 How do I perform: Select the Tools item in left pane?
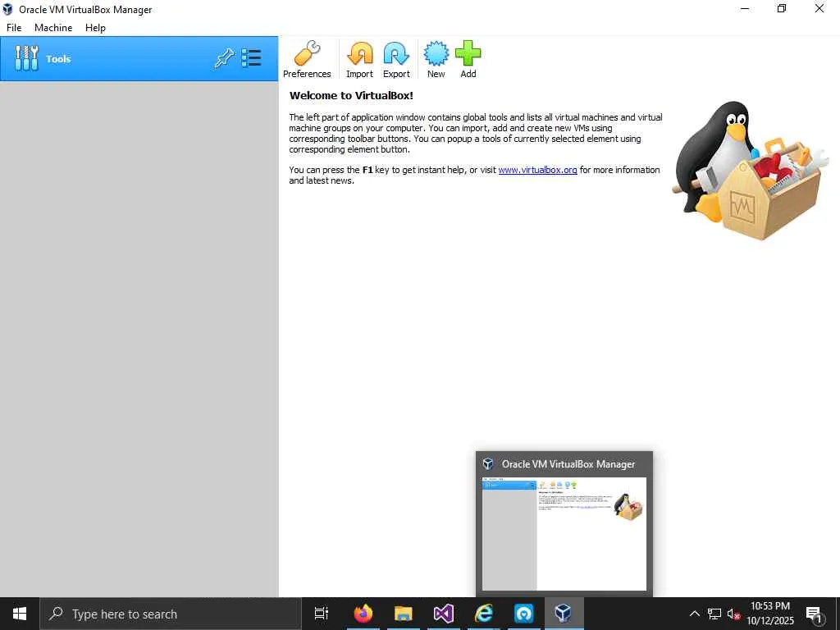tap(139, 59)
